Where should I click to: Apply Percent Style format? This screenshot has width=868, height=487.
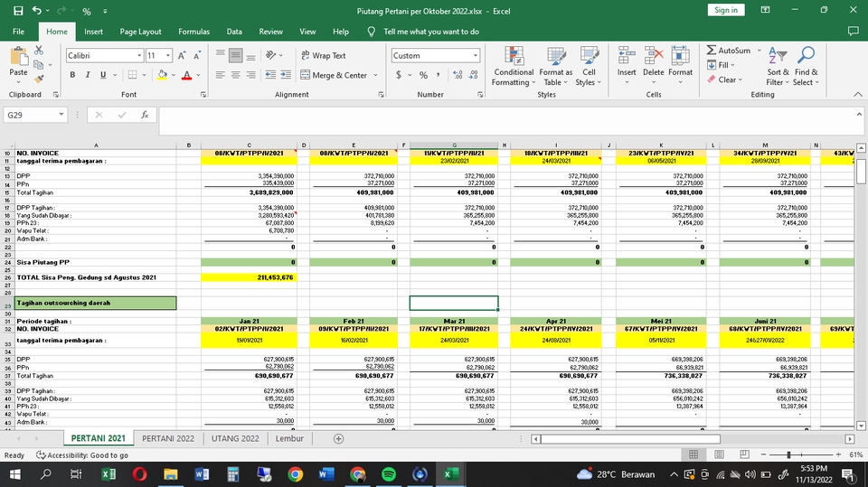(x=423, y=75)
